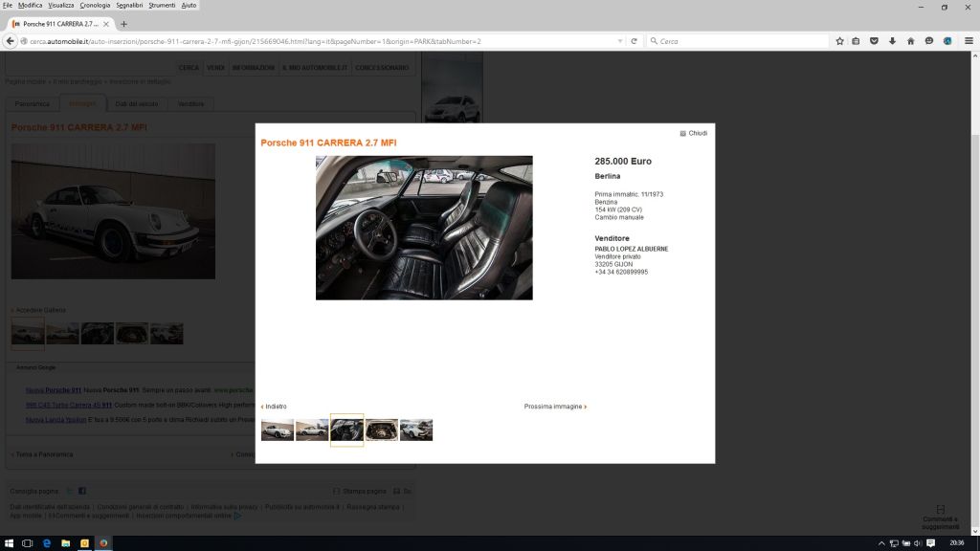
Task: Bookmark this page with the star icon
Action: pyautogui.click(x=839, y=41)
